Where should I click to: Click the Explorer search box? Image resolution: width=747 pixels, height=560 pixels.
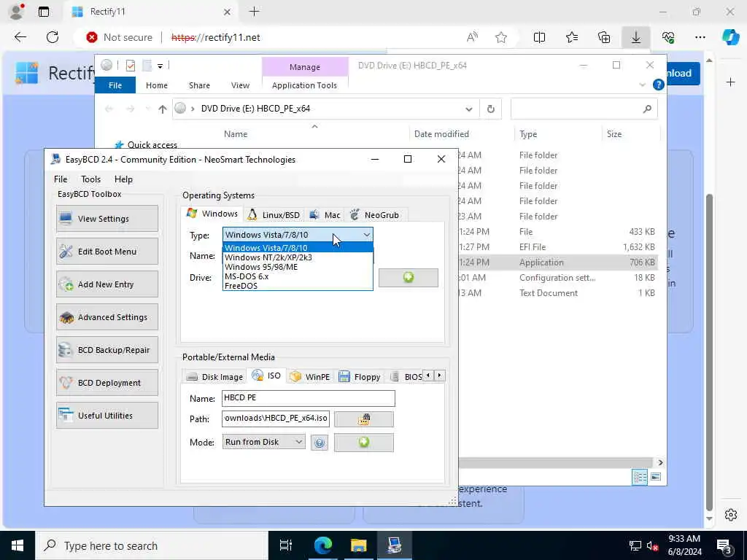coord(584,109)
